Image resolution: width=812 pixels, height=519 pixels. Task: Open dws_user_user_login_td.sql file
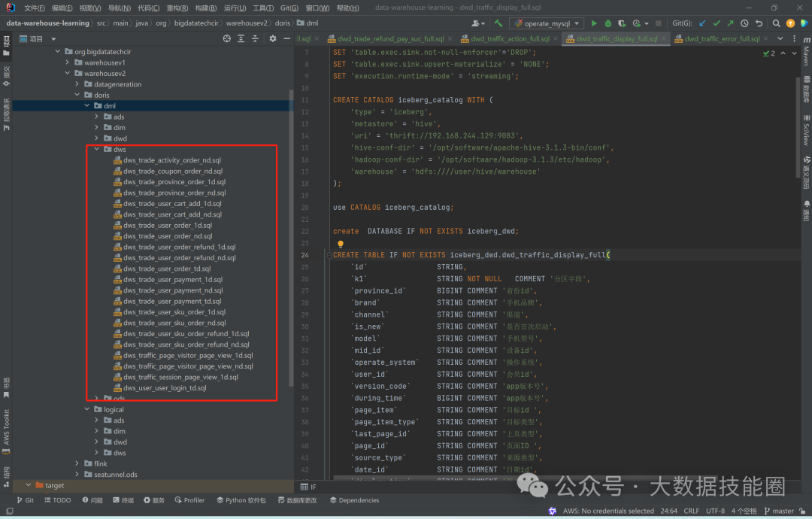pos(165,388)
